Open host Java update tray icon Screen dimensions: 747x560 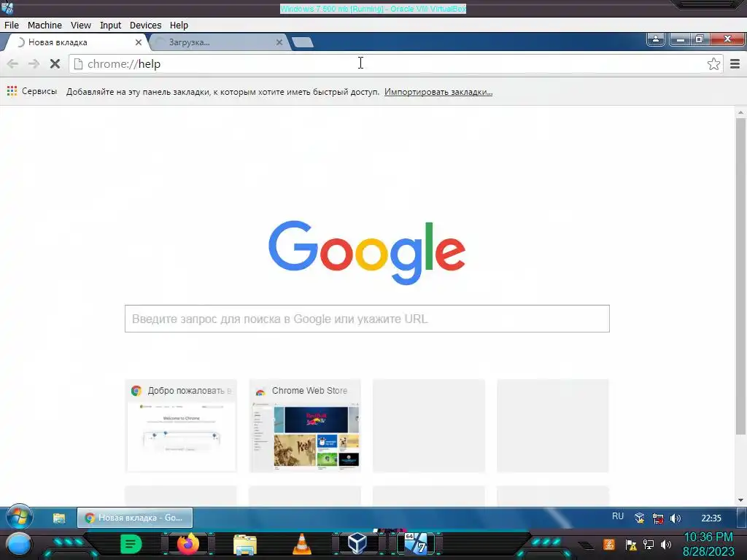click(608, 544)
